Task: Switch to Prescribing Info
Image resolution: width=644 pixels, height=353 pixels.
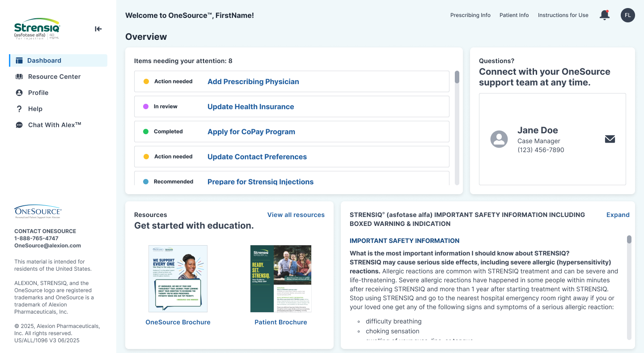Action: click(470, 15)
